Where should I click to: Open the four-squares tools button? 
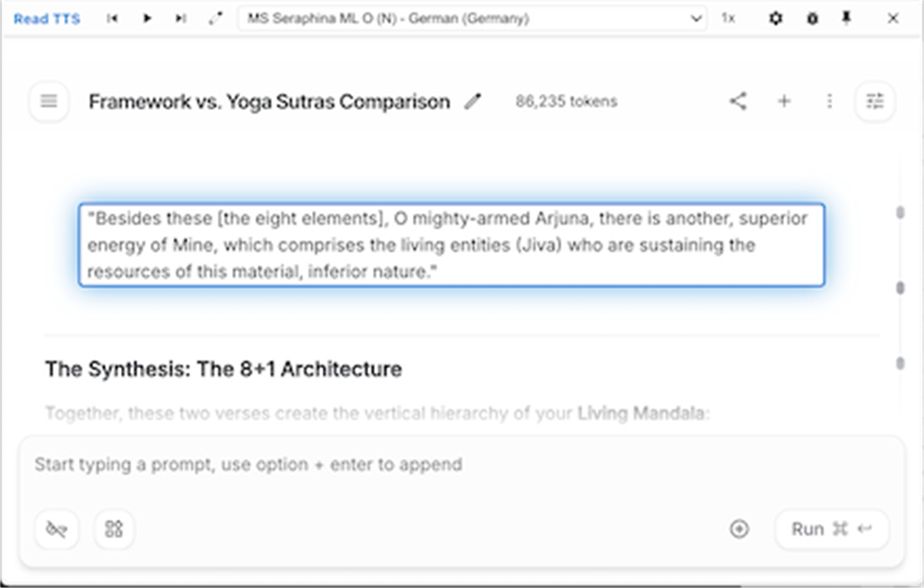pyautogui.click(x=114, y=529)
